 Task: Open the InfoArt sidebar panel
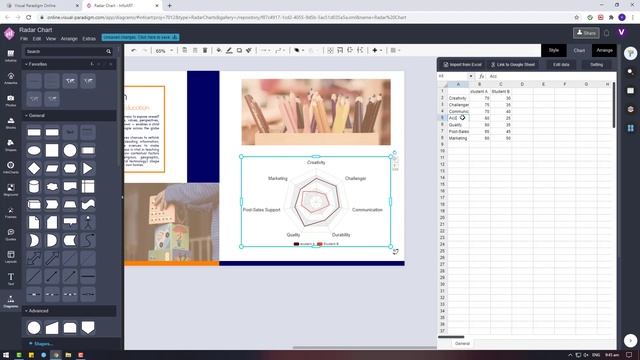pos(11,56)
